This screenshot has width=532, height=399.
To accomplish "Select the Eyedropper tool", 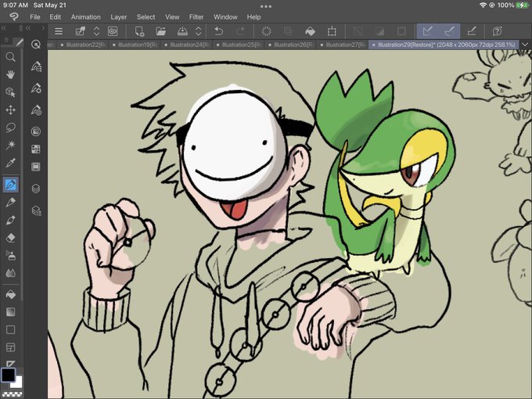I will pos(10,163).
